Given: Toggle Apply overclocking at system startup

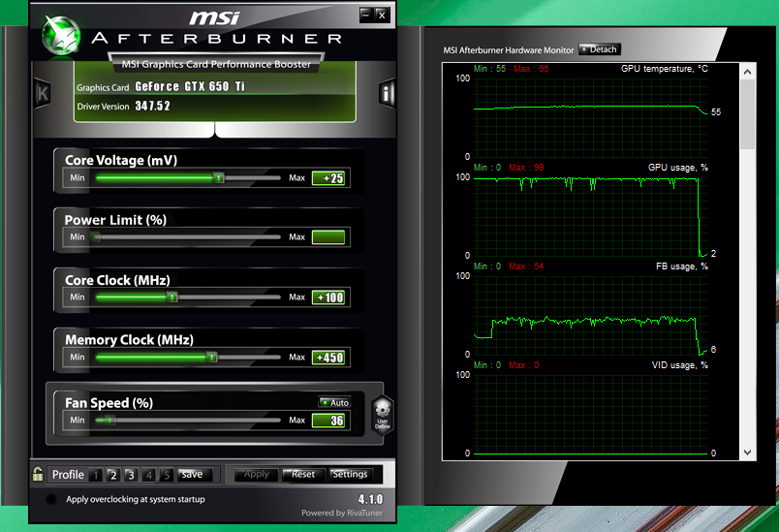Looking at the screenshot, I should (x=51, y=499).
